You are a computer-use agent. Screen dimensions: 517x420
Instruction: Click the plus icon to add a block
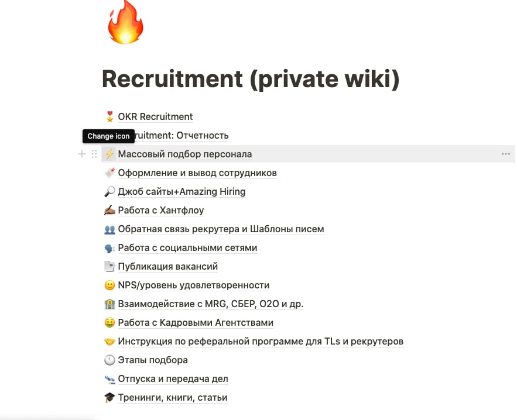tap(82, 154)
